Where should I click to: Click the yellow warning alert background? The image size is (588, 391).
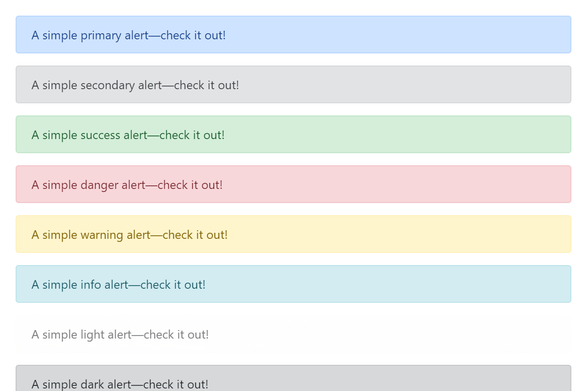pos(403,234)
